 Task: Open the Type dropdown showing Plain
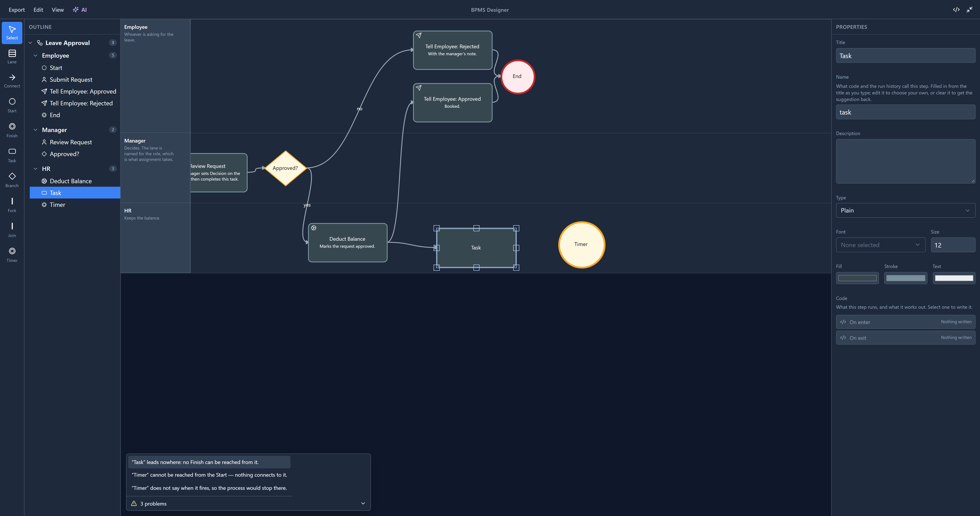pyautogui.click(x=905, y=210)
